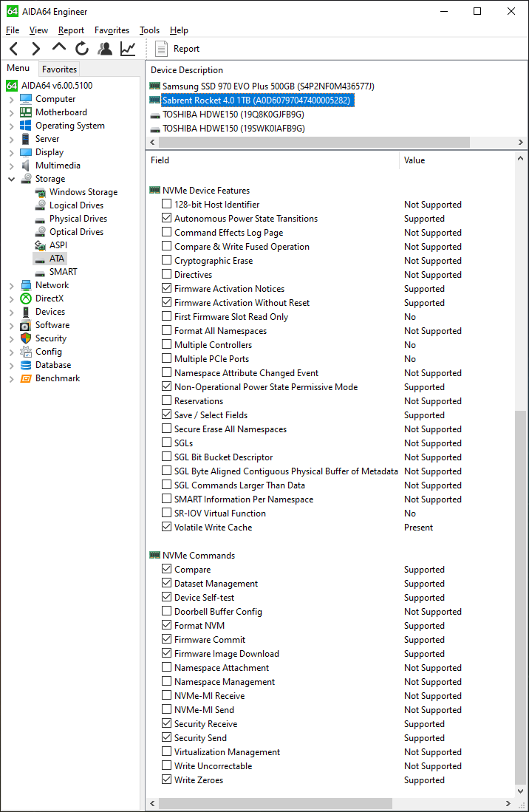
Task: Open the SMART item under Storage
Action: pos(63,272)
